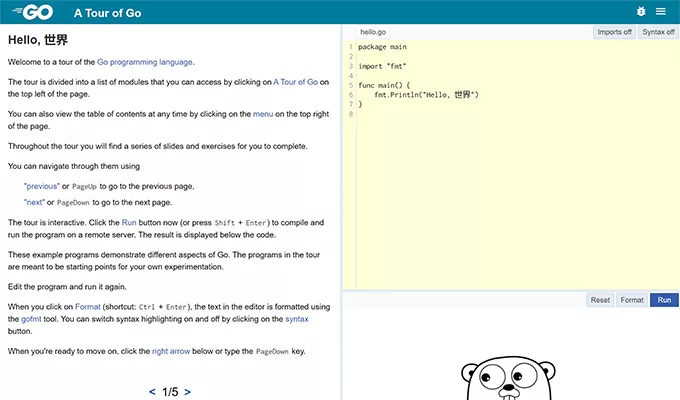
Task: Click the Format button
Action: point(632,300)
